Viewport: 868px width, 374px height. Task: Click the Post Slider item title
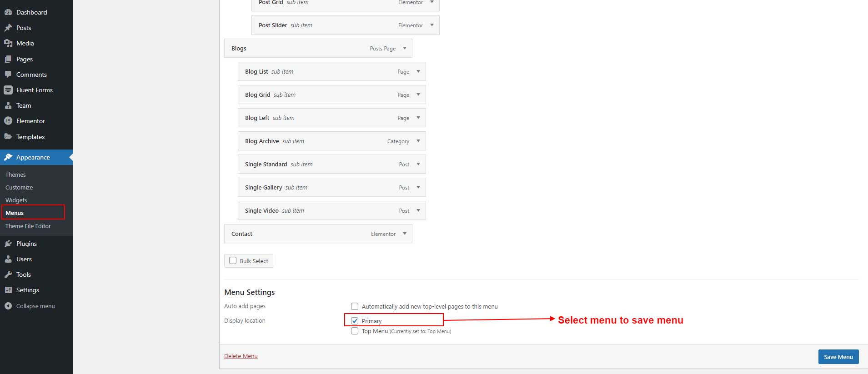pos(273,25)
